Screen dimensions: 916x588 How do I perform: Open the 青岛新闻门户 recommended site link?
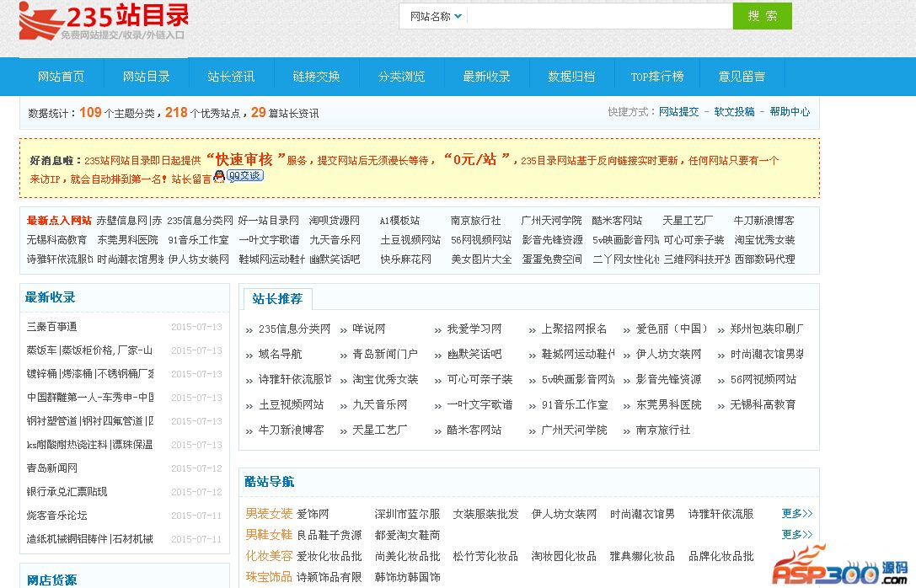pos(385,354)
